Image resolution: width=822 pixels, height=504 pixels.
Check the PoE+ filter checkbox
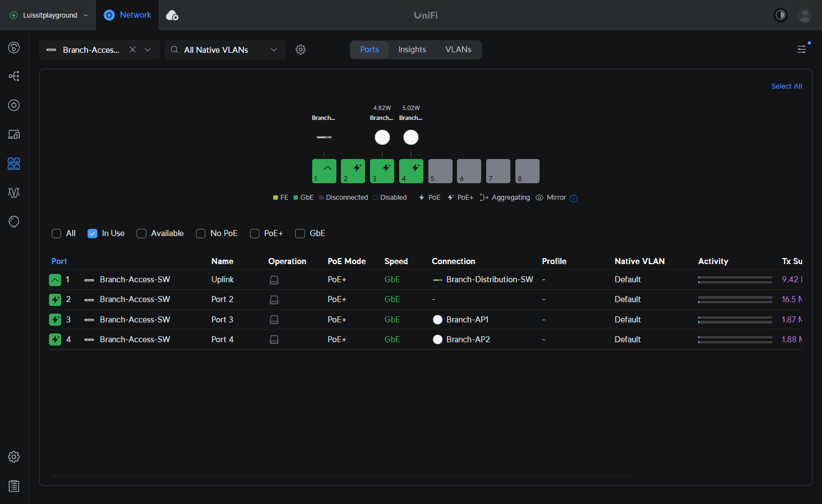click(x=255, y=233)
